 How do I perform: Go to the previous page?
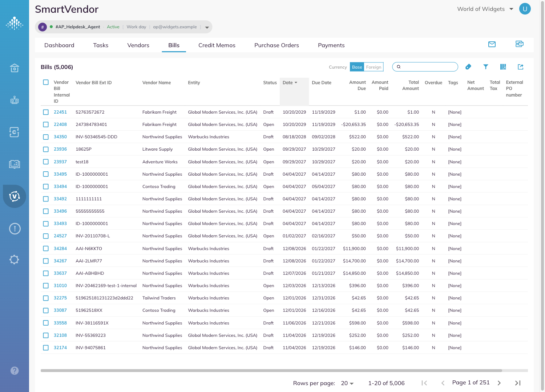pos(443,383)
